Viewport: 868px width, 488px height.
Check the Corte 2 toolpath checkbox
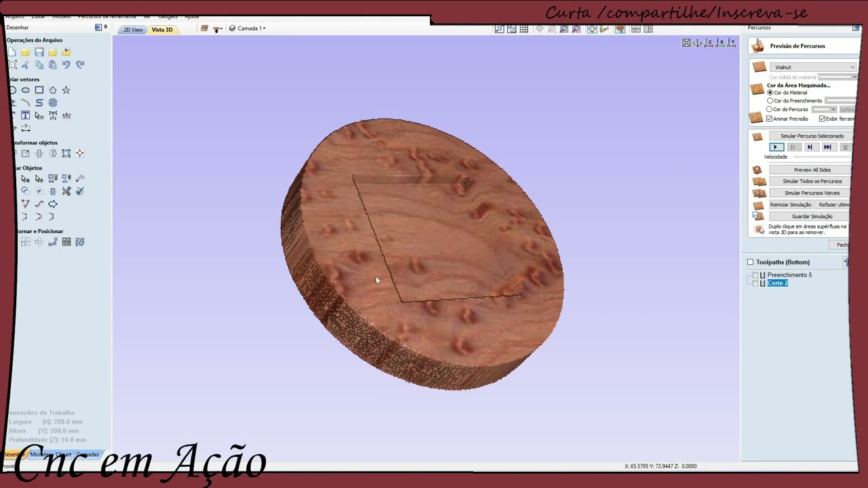[755, 283]
